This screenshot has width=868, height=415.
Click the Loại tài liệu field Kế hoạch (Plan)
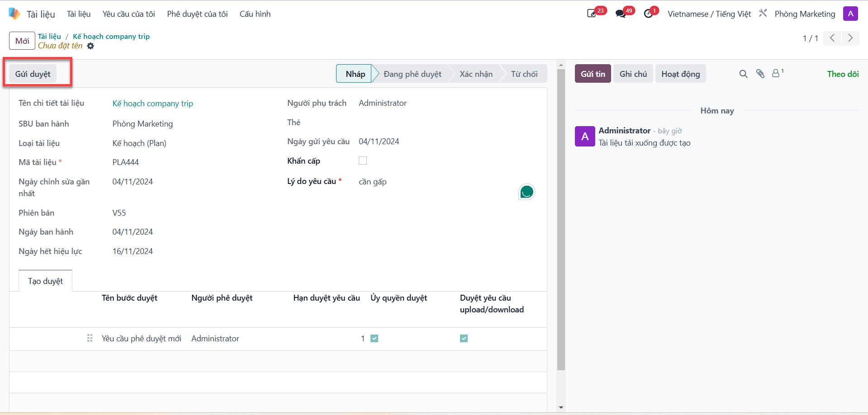point(139,143)
